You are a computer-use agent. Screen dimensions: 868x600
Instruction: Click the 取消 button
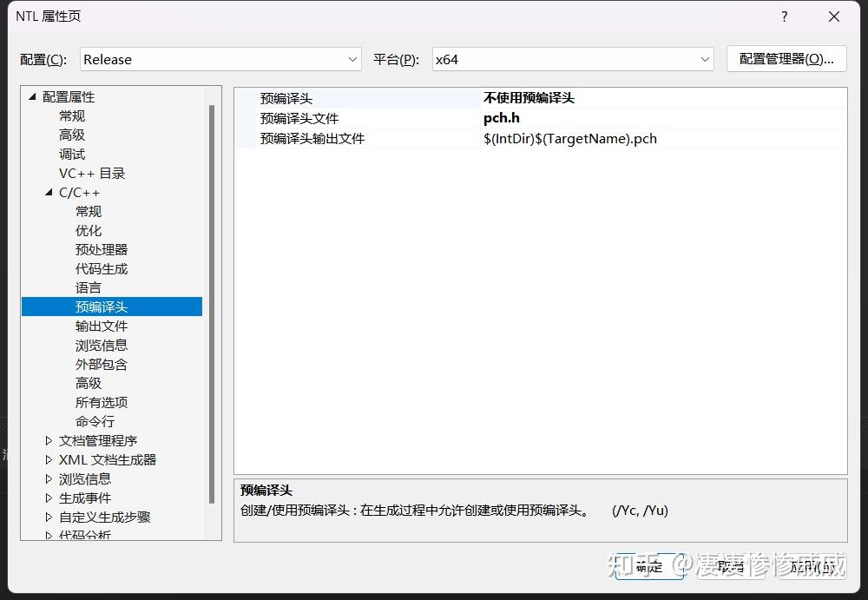730,565
